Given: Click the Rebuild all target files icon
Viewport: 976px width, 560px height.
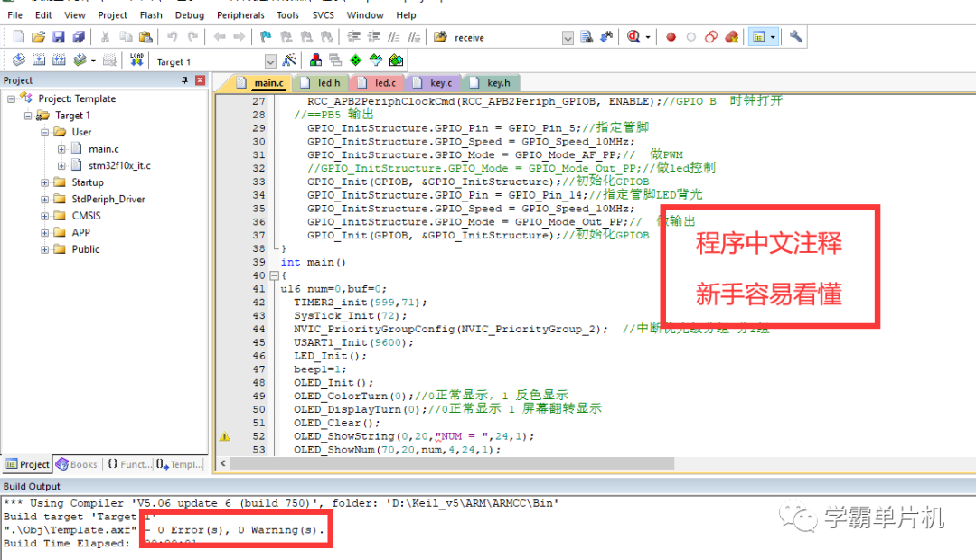Looking at the screenshot, I should [x=59, y=61].
